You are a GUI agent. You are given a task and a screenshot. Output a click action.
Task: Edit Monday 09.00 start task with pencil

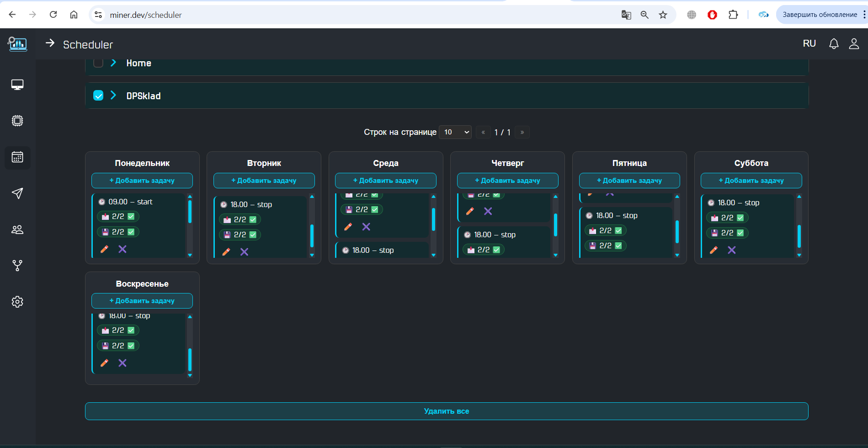tap(104, 249)
